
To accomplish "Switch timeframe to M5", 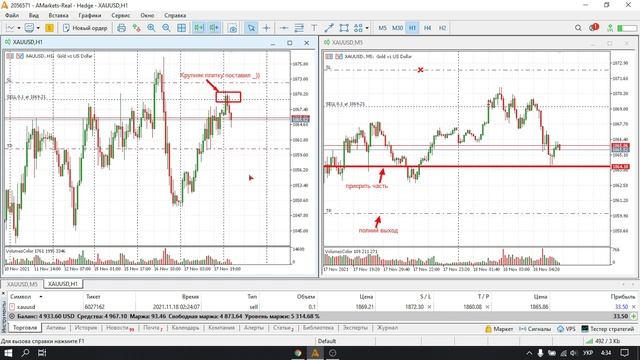I will click(382, 28).
